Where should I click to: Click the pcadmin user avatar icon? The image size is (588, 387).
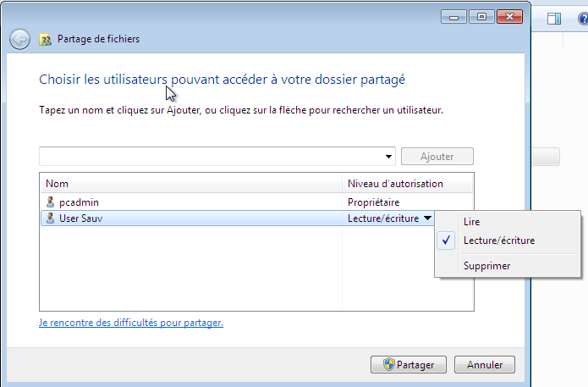50,202
